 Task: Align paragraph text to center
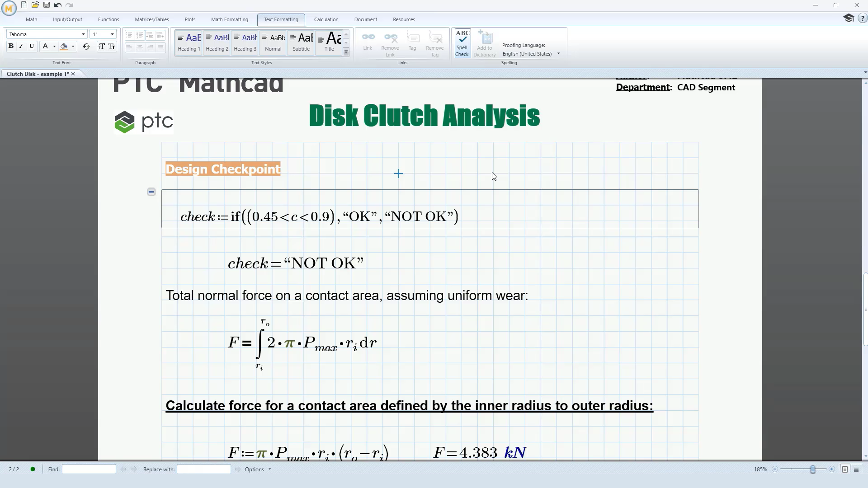point(140,48)
